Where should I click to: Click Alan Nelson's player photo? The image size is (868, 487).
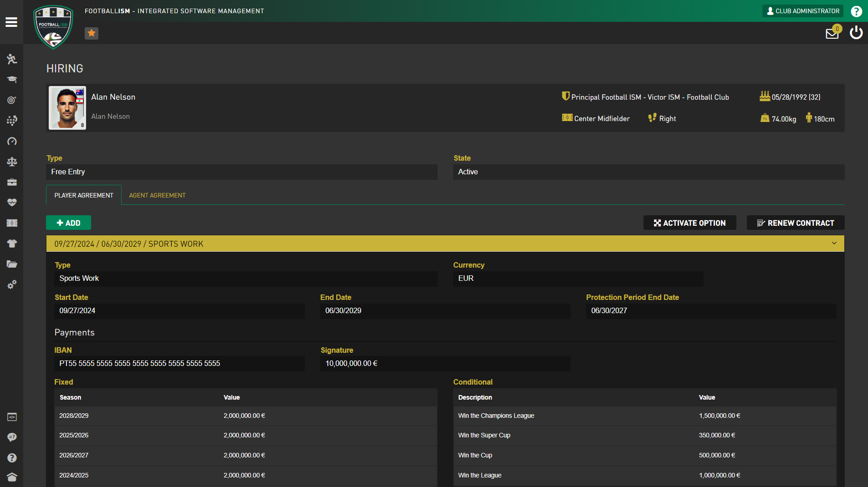pyautogui.click(x=67, y=108)
